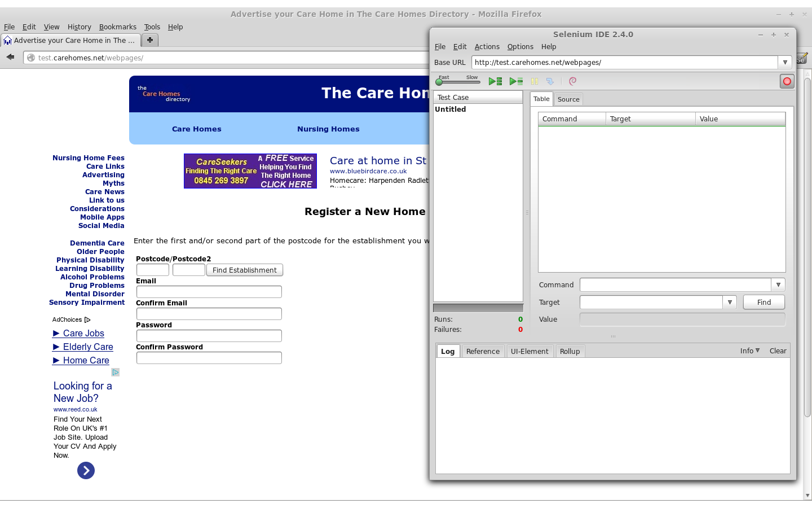Click the apply rollup rules icon

(x=572, y=81)
